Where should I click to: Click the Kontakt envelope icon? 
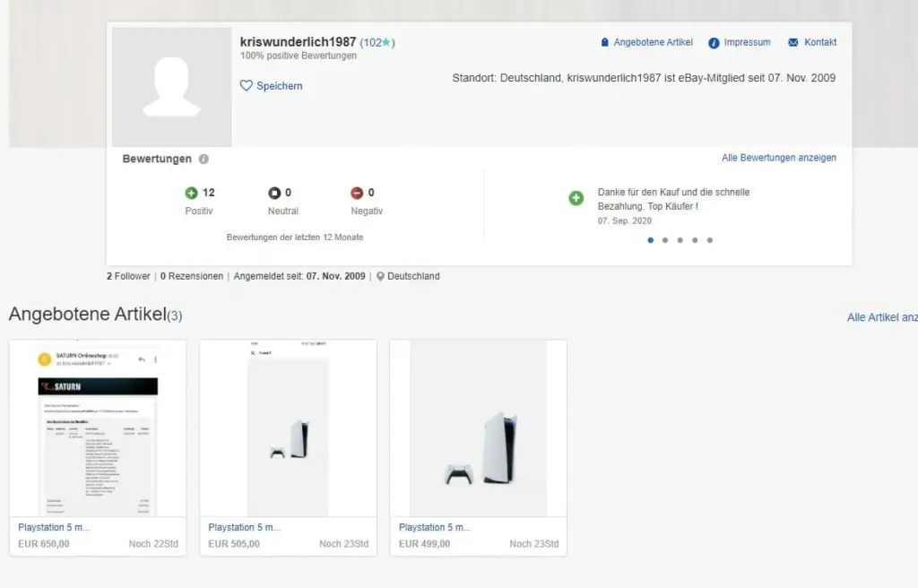pyautogui.click(x=792, y=42)
